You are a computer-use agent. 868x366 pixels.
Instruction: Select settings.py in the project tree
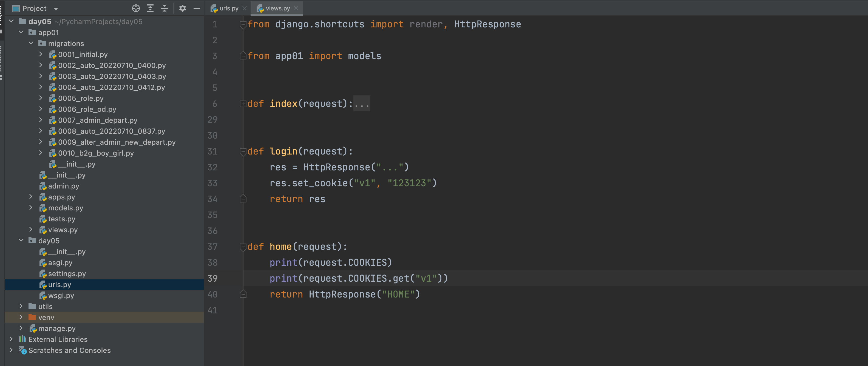click(67, 274)
